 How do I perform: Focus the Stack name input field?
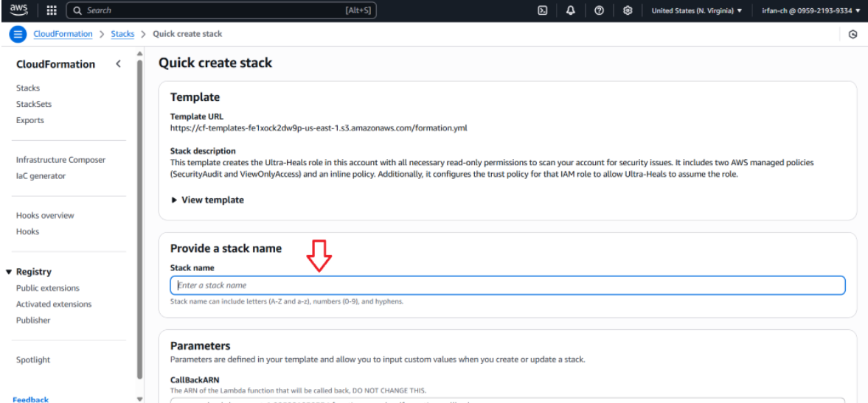pos(507,285)
